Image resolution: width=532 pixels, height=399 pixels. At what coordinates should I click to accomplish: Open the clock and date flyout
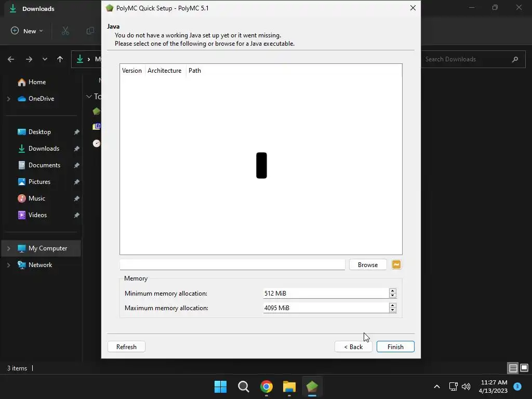coord(493,387)
